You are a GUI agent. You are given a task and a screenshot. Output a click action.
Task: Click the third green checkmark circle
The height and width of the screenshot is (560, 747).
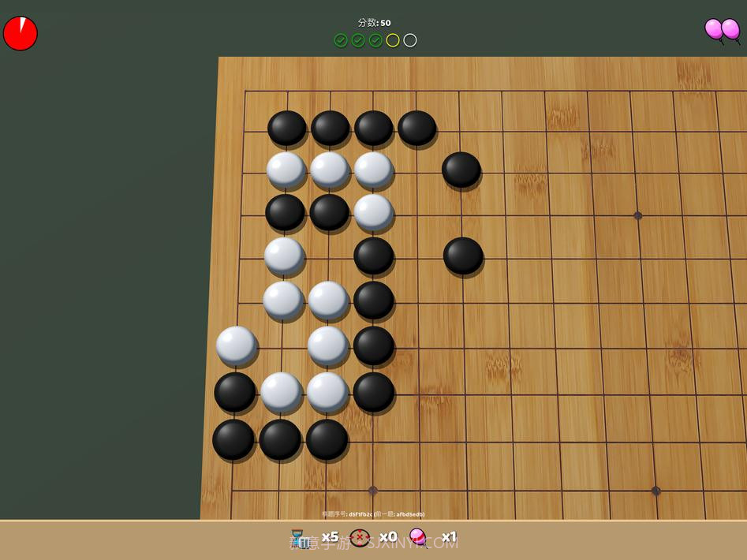375,40
